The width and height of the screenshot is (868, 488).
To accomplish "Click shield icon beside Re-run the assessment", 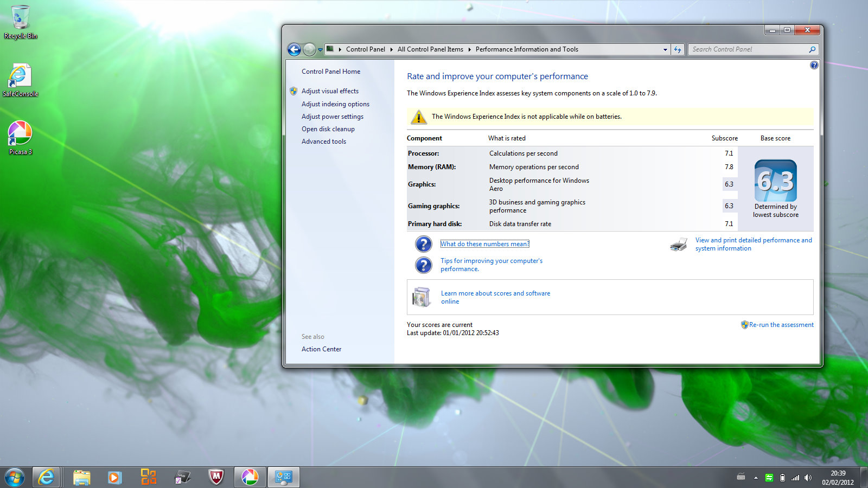I will [745, 325].
